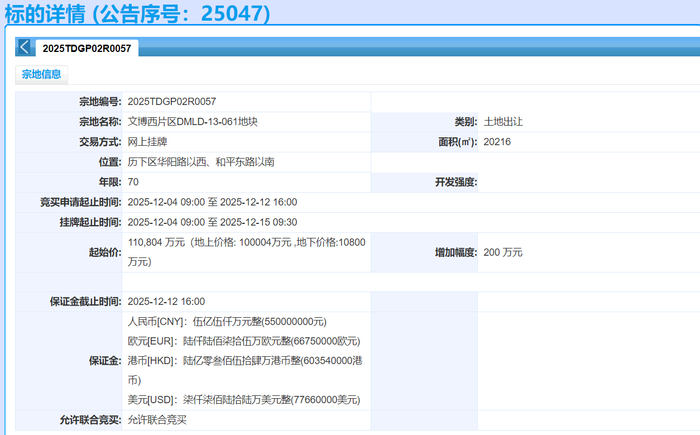
Task: Click the 人民币[CNY] deposit amount line
Action: [227, 322]
